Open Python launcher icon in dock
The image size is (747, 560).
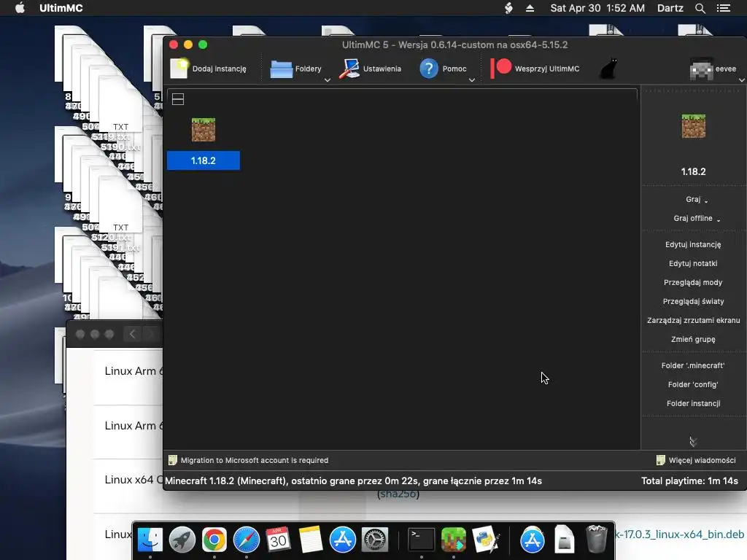point(486,540)
